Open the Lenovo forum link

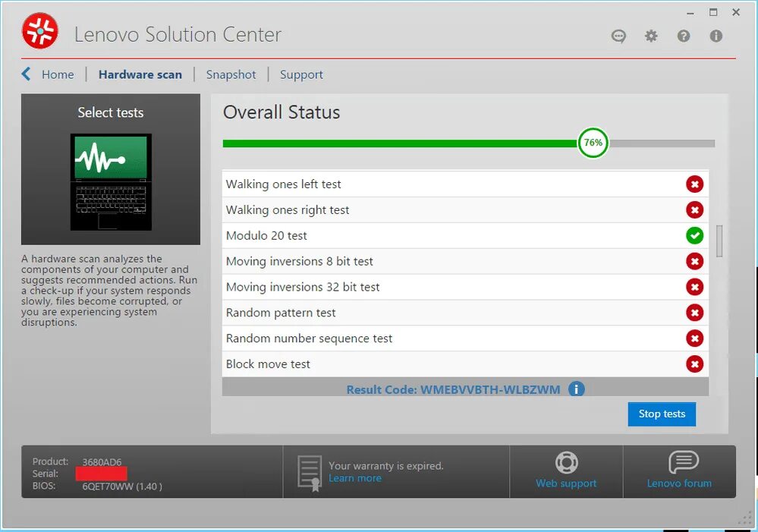coord(679,483)
